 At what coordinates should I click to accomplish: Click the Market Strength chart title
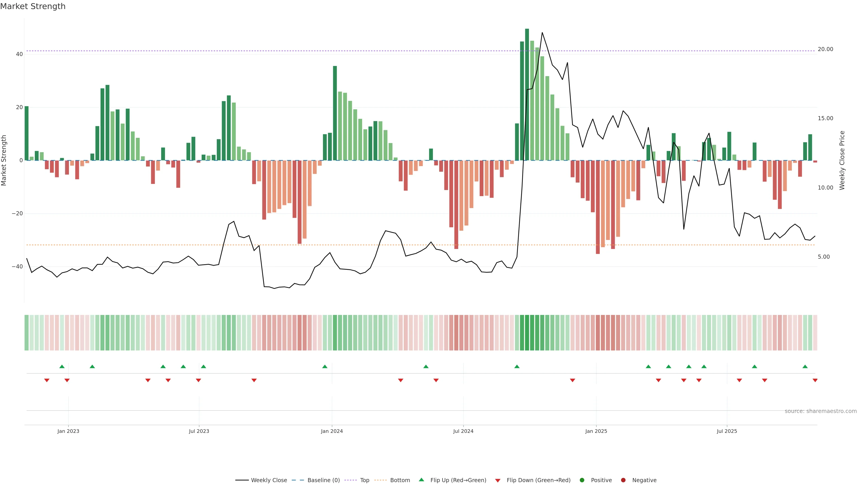tap(33, 6)
